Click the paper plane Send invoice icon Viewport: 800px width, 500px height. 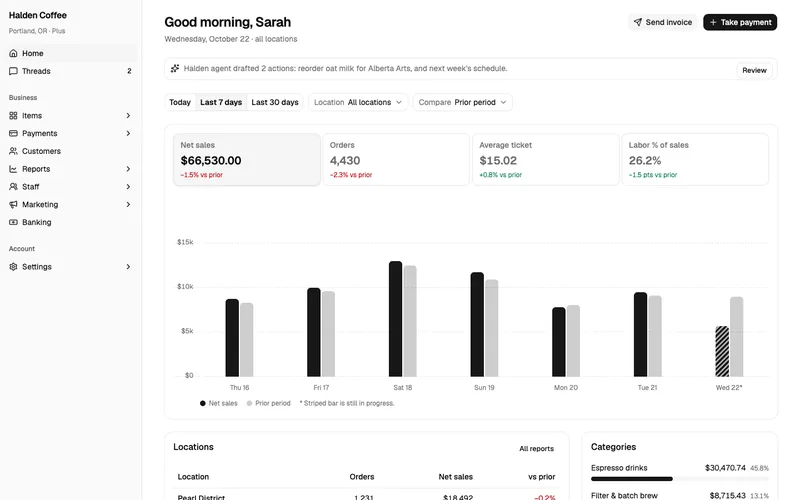tap(638, 22)
